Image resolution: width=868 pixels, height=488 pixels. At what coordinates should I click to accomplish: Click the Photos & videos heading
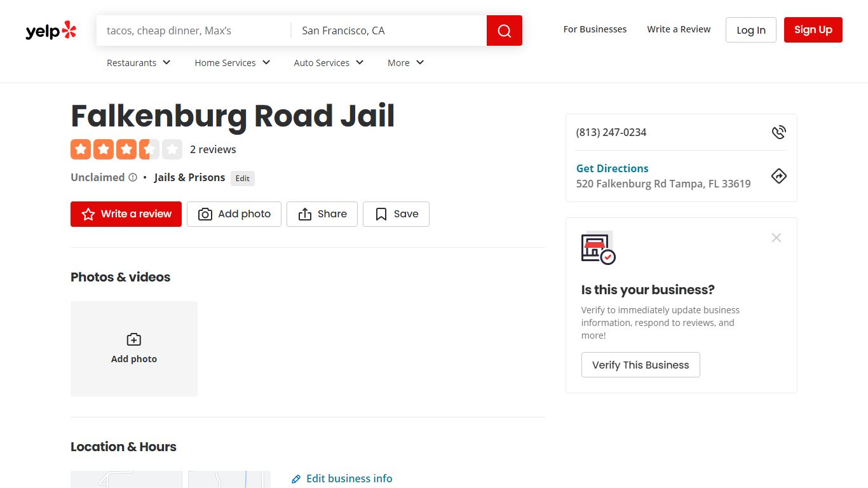[x=121, y=277]
